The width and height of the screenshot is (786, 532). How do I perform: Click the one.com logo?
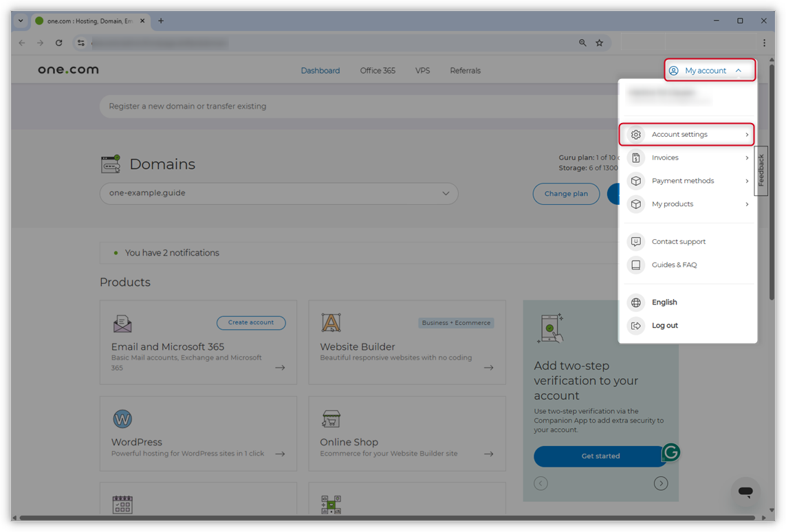click(x=68, y=69)
